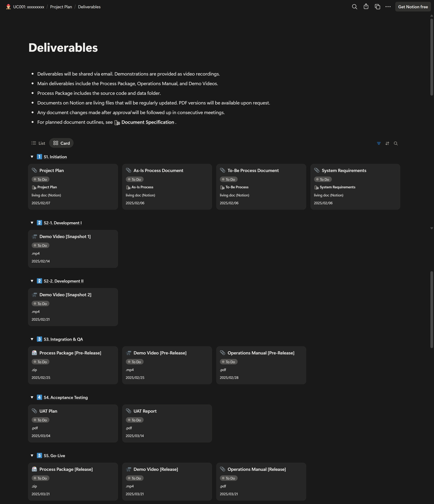Go to Project Plan breadcrumb
The width and height of the screenshot is (434, 504).
61,7
